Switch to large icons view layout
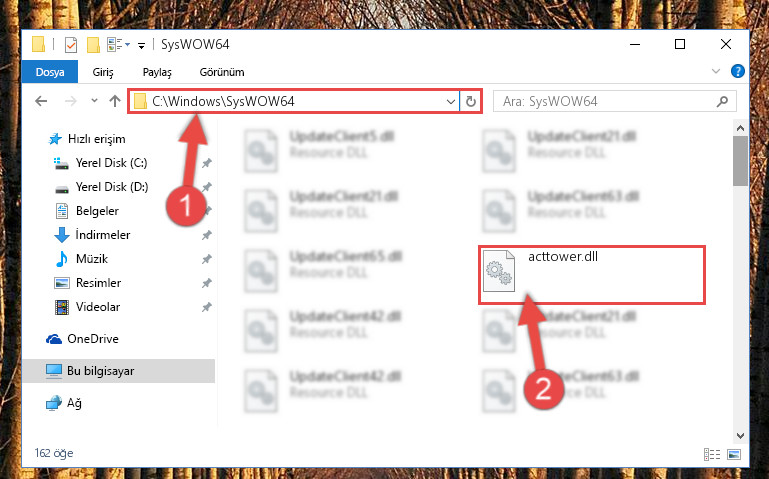Screen dimensions: 769x479 tap(734, 454)
